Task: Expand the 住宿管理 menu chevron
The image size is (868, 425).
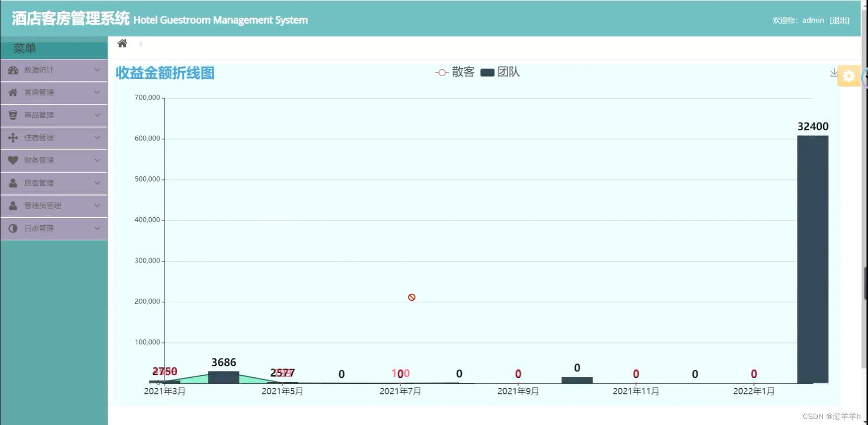Action: [97, 137]
